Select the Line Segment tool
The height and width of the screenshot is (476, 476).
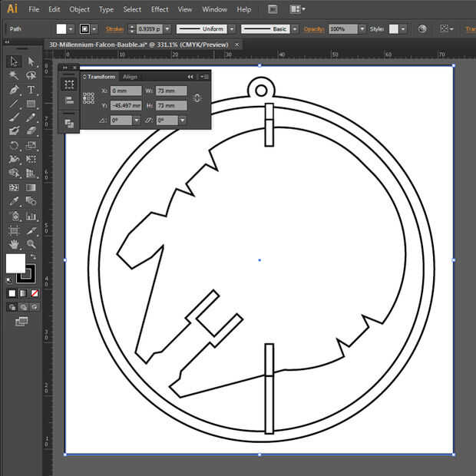click(x=14, y=104)
